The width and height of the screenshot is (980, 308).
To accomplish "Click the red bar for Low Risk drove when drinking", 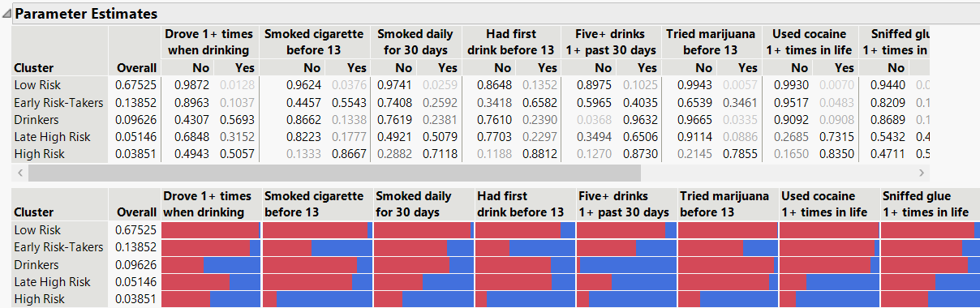I will pos(211,230).
